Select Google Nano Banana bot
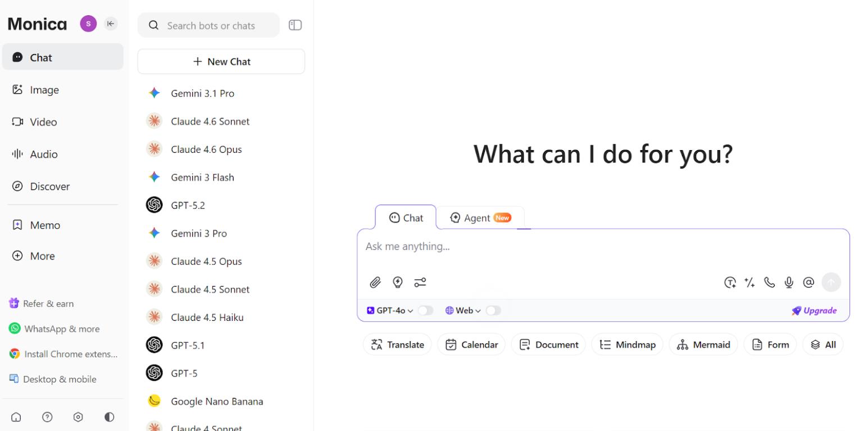Image resolution: width=868 pixels, height=431 pixels. point(221,401)
